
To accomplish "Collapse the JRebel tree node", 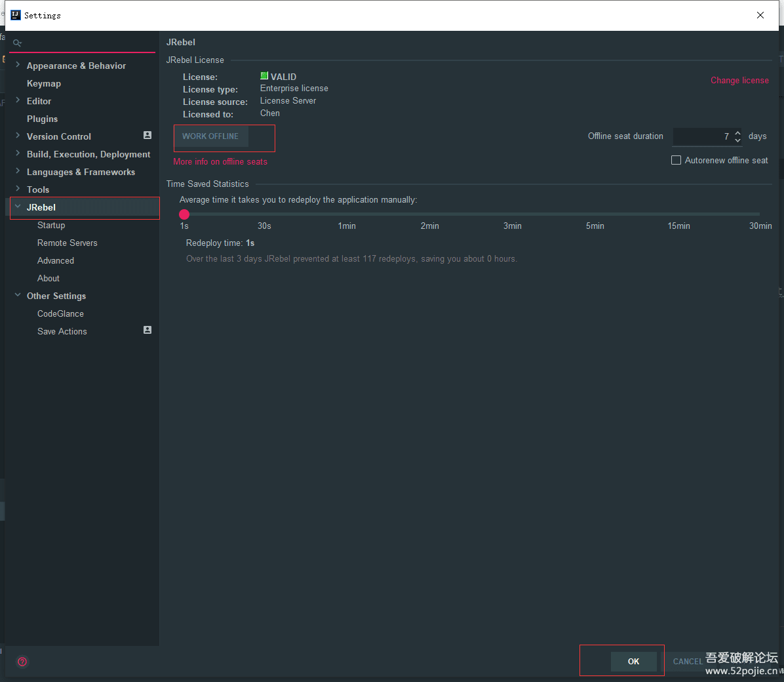I will click(x=18, y=206).
